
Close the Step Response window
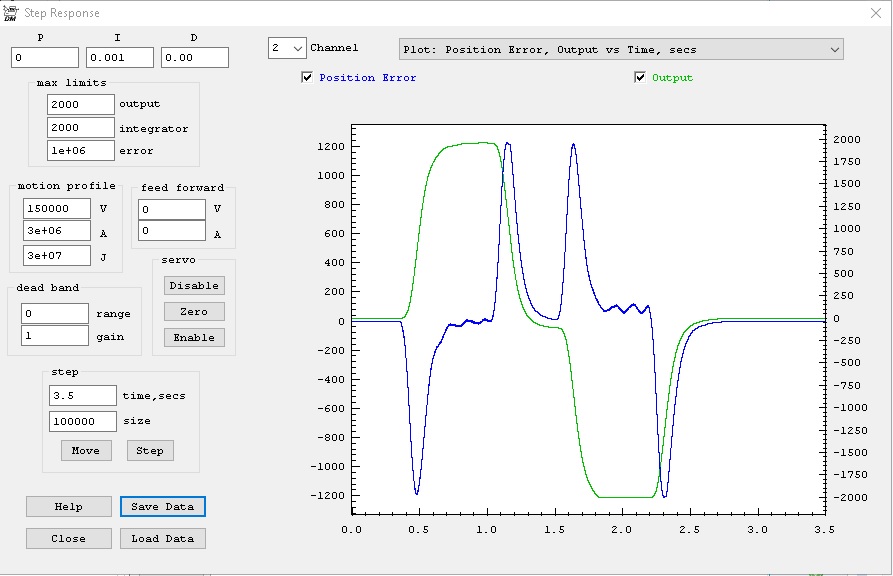click(877, 13)
